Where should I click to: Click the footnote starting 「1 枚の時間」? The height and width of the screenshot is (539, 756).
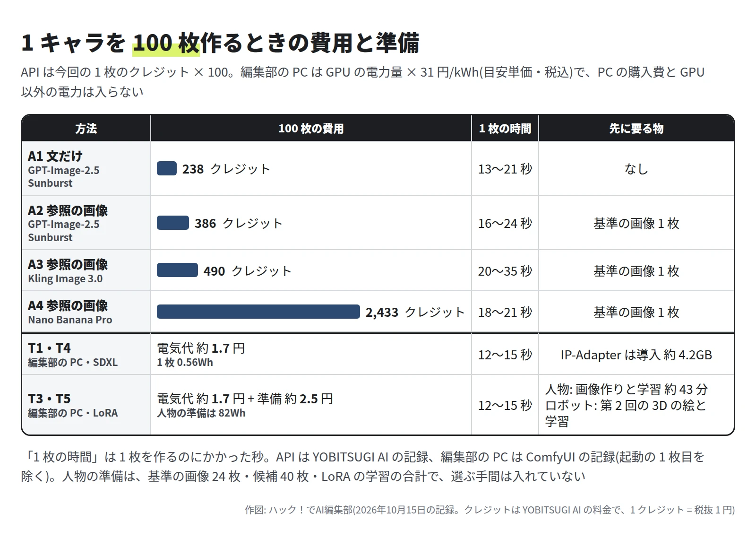[x=363, y=467]
